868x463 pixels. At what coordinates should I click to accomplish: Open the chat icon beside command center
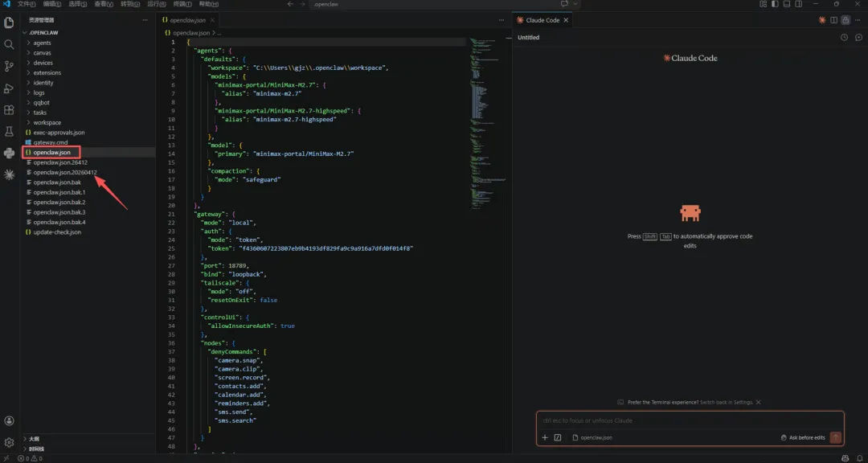[564, 4]
